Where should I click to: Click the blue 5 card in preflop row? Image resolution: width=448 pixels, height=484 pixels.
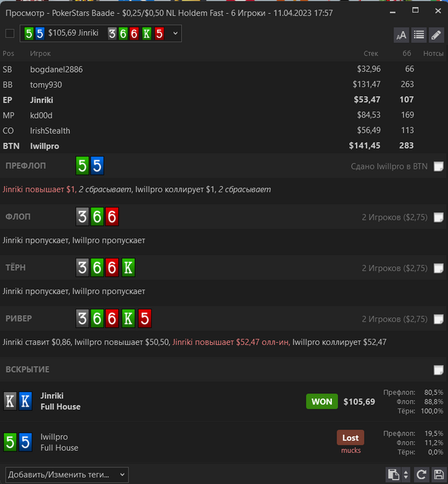[x=97, y=166]
